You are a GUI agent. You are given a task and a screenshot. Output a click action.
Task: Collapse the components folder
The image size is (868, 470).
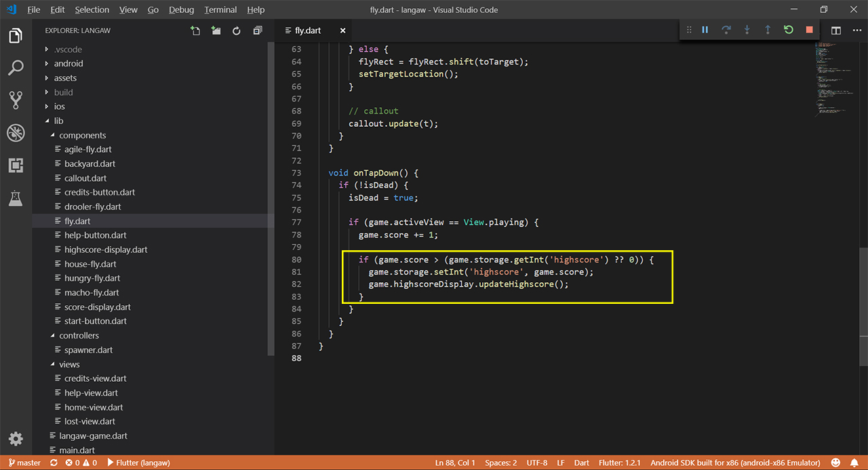coord(82,136)
